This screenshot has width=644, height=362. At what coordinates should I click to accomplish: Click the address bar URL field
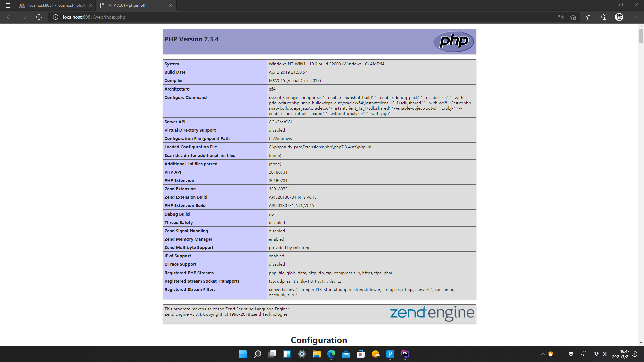[235, 17]
